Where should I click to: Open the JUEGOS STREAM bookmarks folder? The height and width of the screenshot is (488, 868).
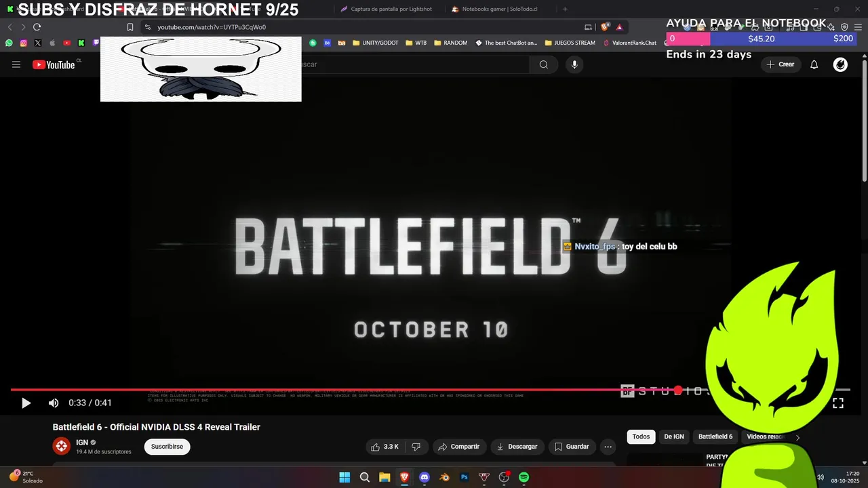tap(570, 43)
